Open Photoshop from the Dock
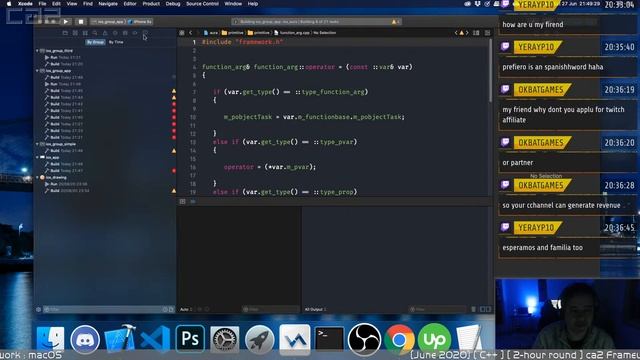Viewport: 640px width, 360px height. [x=190, y=339]
